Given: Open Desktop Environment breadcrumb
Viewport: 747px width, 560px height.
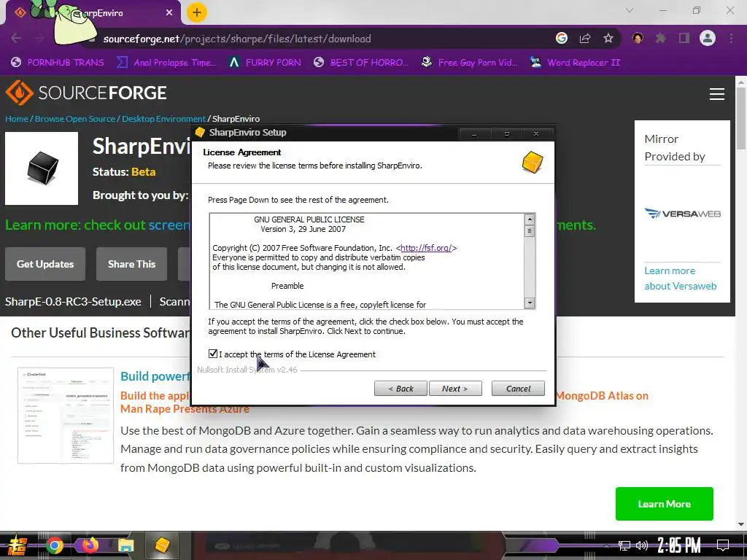Looking at the screenshot, I should [x=163, y=119].
